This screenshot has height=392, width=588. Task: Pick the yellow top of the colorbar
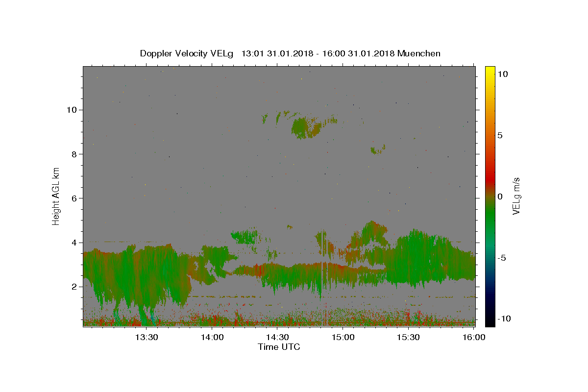(x=490, y=71)
